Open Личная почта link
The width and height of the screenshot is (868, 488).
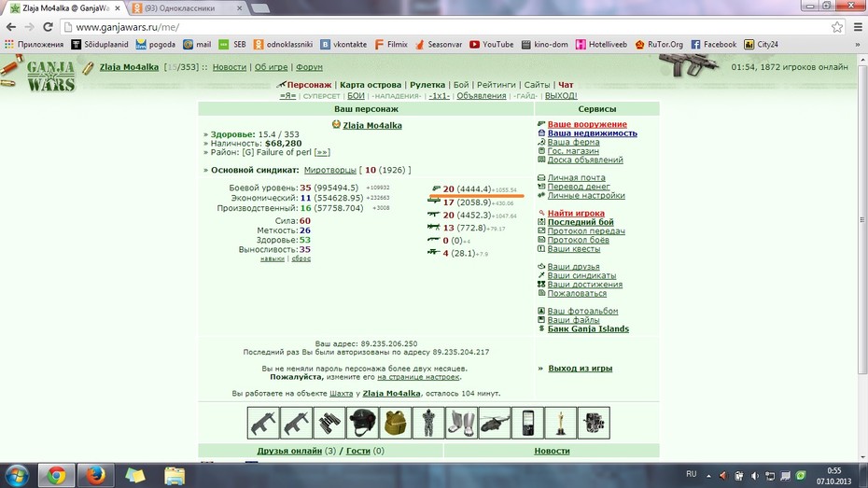coord(576,177)
